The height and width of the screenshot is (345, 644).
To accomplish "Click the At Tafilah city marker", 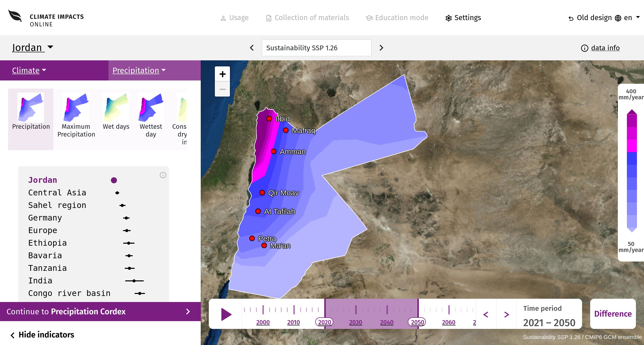I will tap(258, 211).
